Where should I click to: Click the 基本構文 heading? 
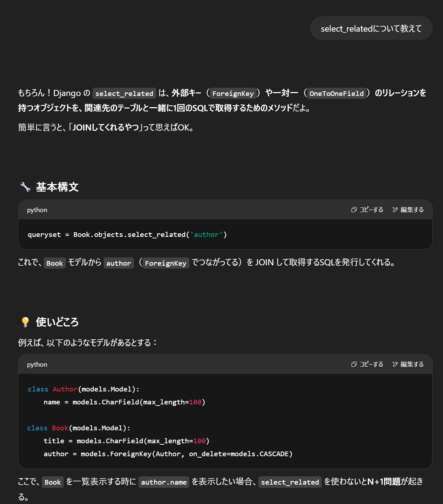click(57, 187)
